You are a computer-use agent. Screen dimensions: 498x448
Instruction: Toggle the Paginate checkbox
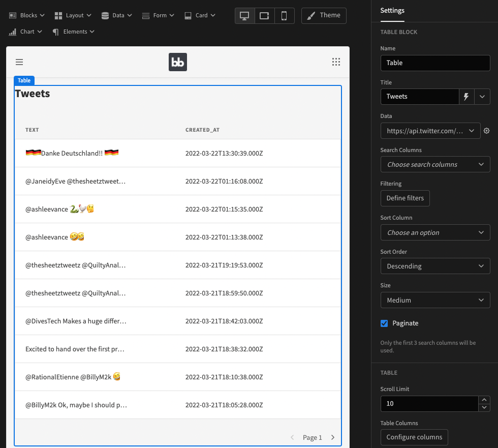384,323
